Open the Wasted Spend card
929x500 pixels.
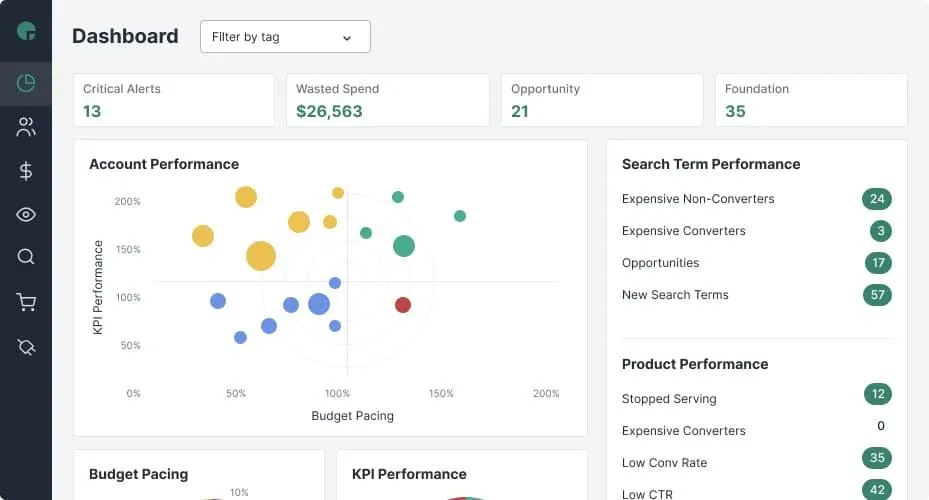(388, 100)
